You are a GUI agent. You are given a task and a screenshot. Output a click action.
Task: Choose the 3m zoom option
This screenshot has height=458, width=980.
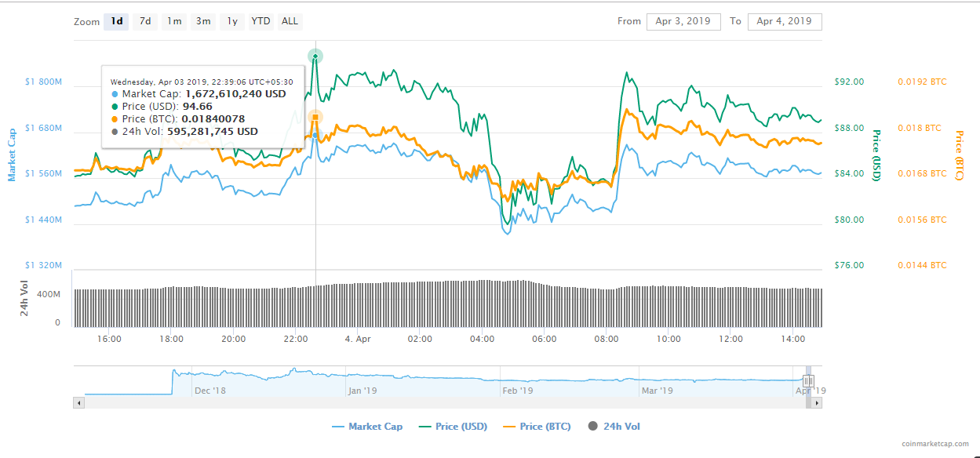tap(203, 21)
